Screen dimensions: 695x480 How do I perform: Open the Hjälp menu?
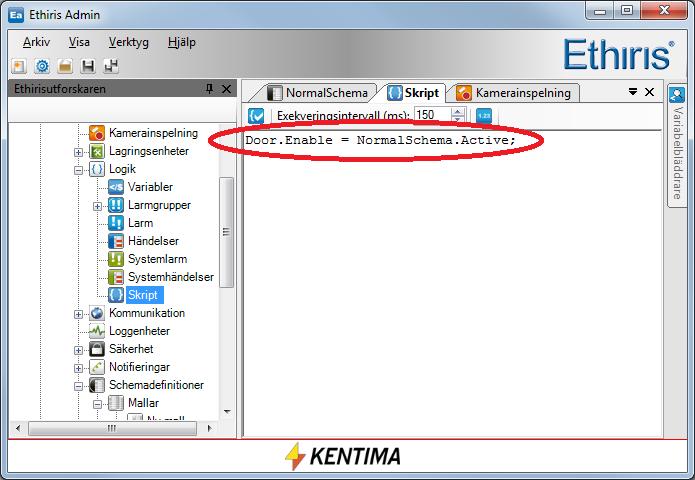(182, 42)
